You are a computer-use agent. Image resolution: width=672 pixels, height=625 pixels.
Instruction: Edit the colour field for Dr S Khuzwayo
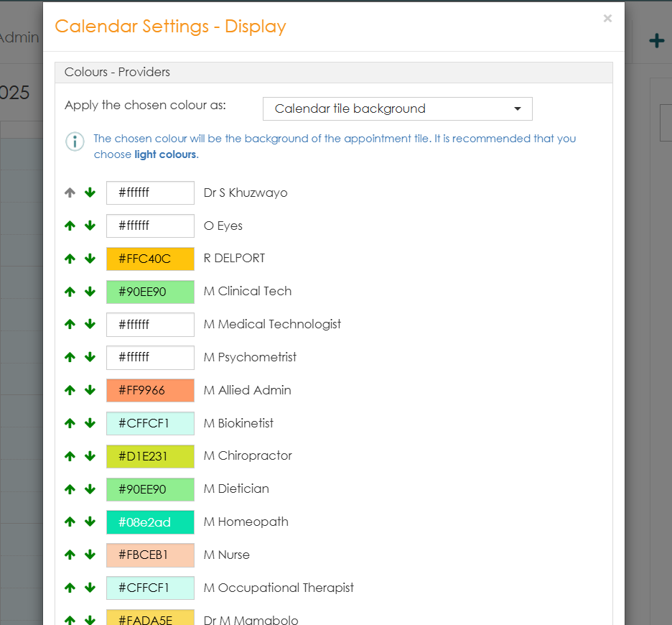click(x=150, y=193)
